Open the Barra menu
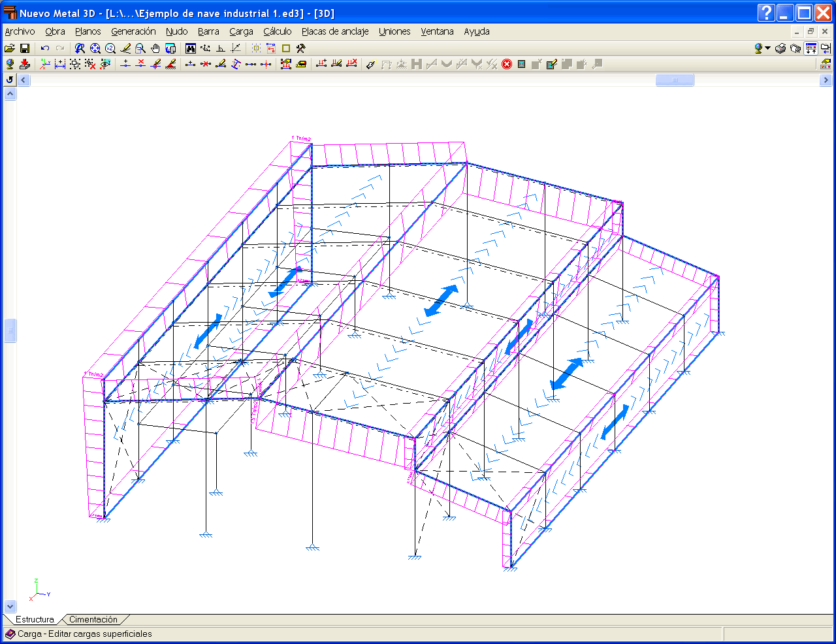The image size is (836, 644). [208, 31]
